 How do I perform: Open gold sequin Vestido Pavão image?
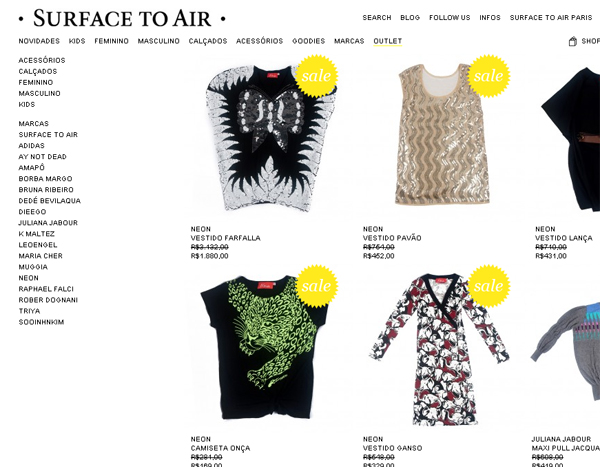point(443,134)
